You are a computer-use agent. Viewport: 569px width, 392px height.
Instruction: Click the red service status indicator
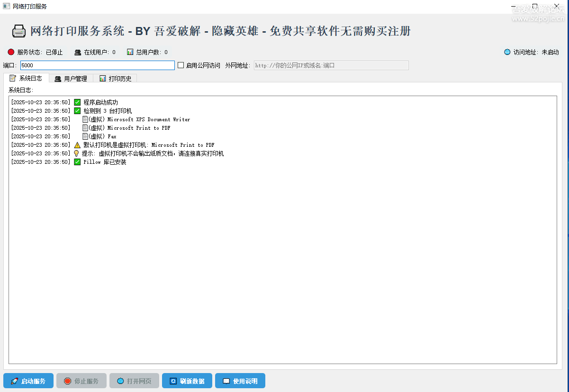pos(11,52)
